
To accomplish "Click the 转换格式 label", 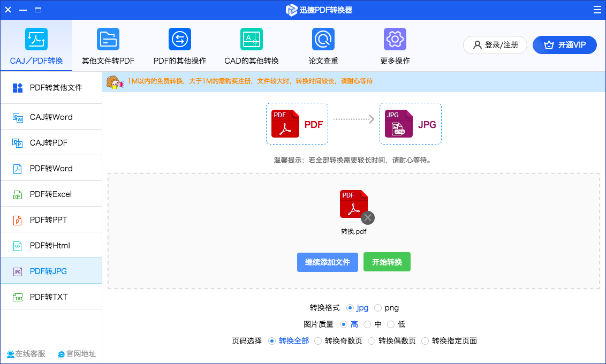I will point(324,308).
